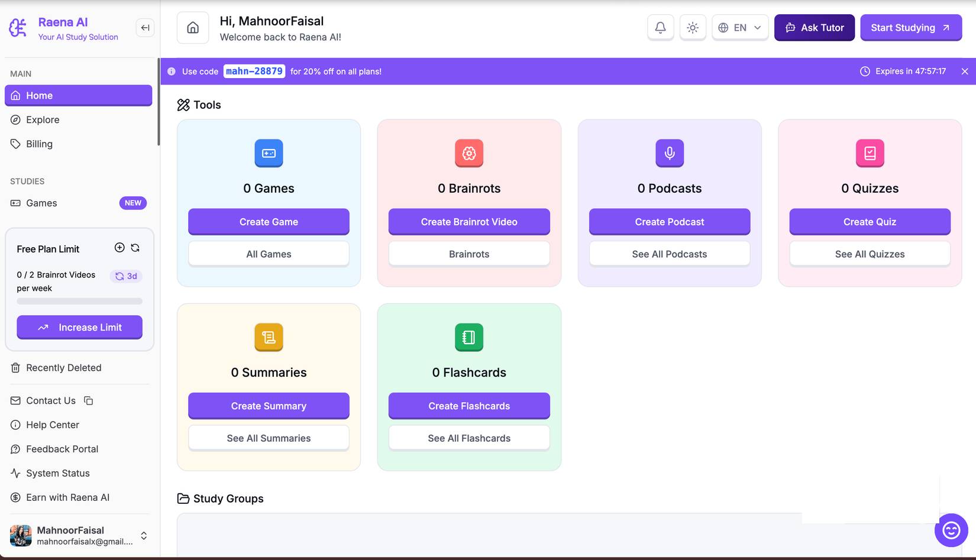Click the mahn-28879 promo code

pyautogui.click(x=254, y=72)
